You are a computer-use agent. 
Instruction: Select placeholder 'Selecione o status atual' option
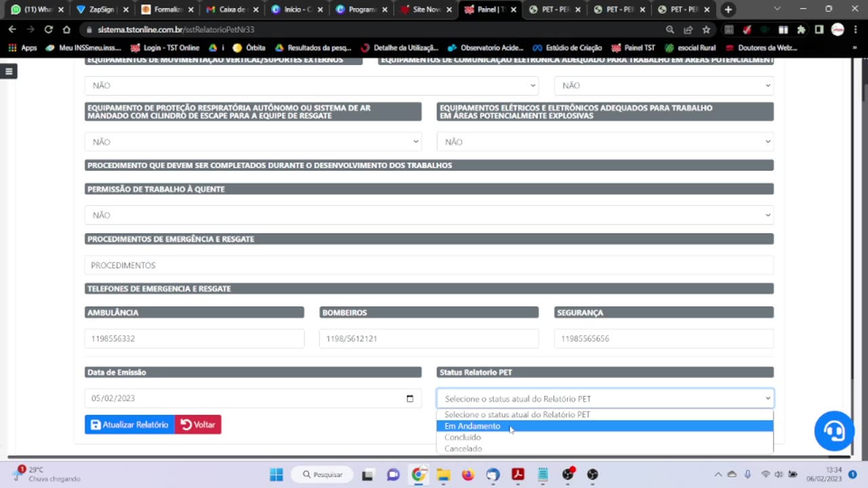pyautogui.click(x=605, y=415)
